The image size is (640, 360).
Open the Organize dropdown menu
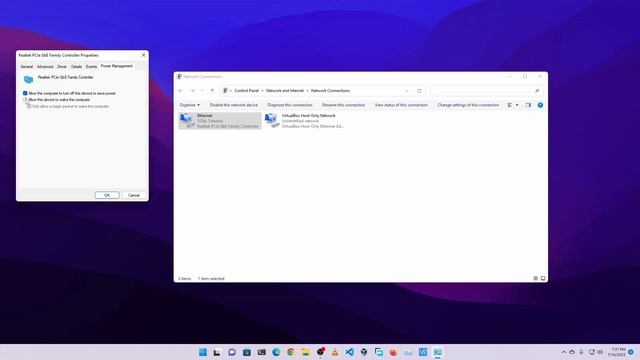tap(190, 105)
